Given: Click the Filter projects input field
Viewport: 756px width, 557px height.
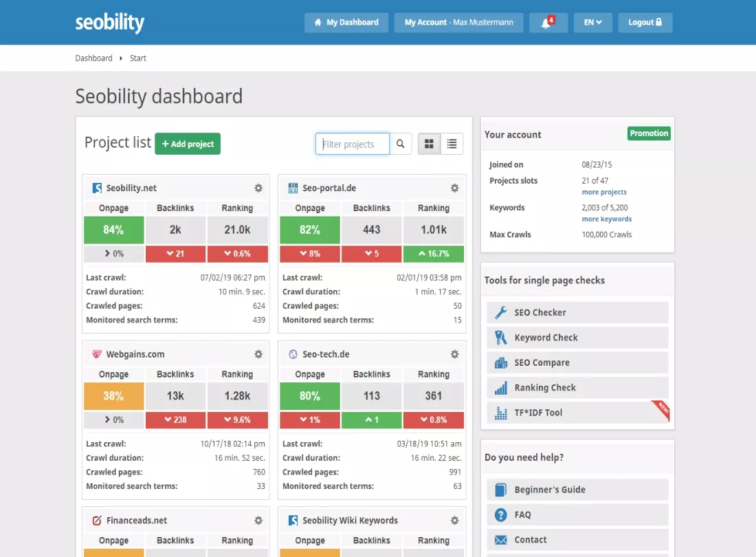Looking at the screenshot, I should [x=353, y=144].
